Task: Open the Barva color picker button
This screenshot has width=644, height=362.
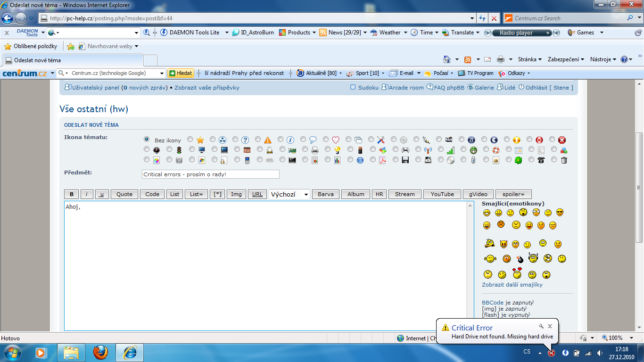Action: pyautogui.click(x=325, y=194)
